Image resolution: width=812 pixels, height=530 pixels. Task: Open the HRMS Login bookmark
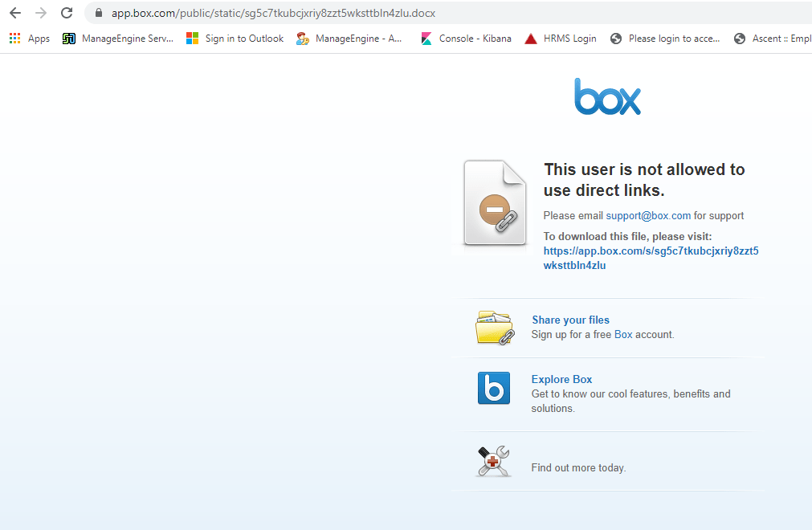[561, 39]
